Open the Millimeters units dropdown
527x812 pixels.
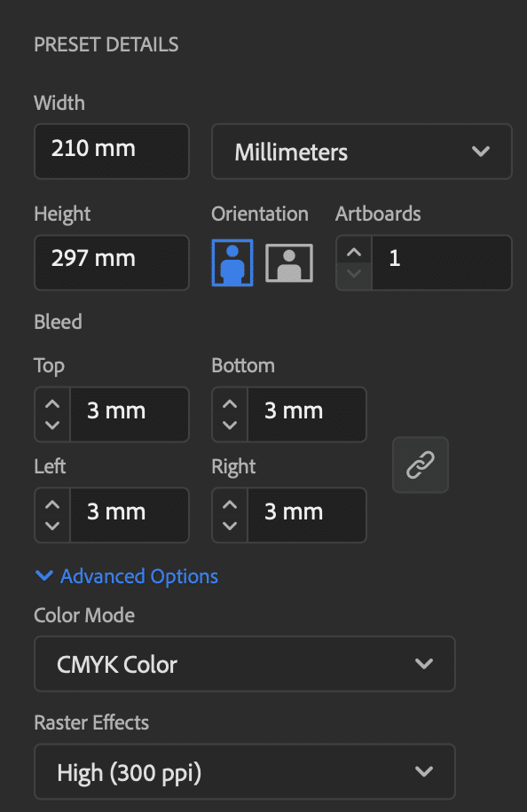point(362,152)
